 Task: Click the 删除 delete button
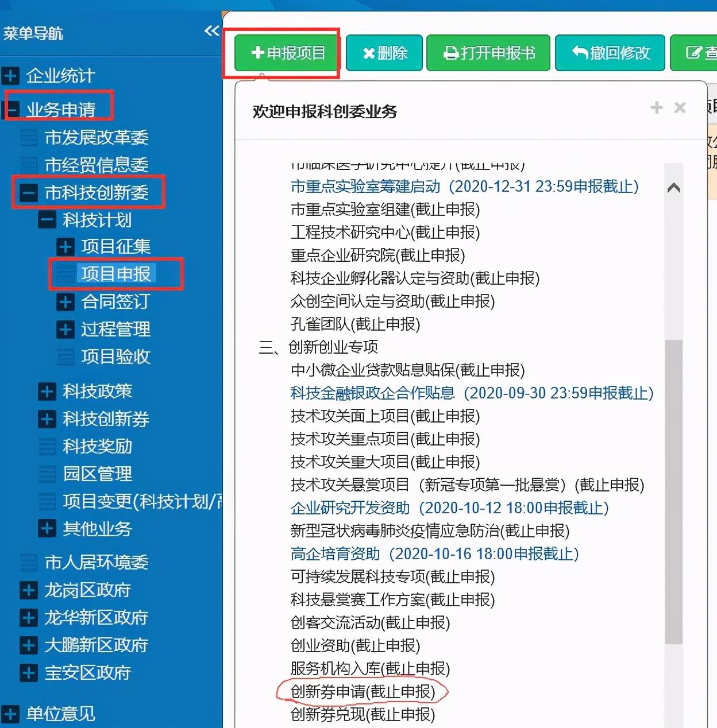point(384,53)
